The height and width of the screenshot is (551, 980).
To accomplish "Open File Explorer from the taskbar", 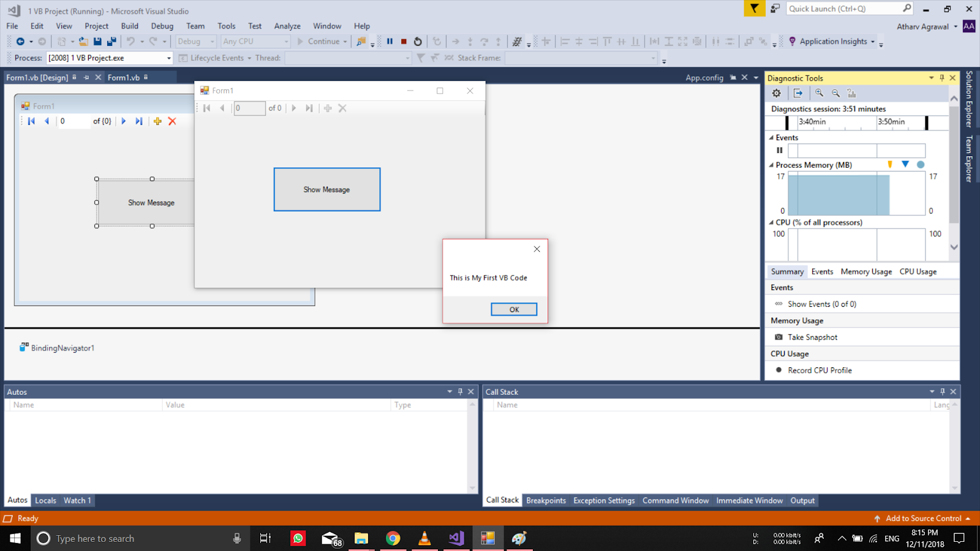I will [x=361, y=538].
